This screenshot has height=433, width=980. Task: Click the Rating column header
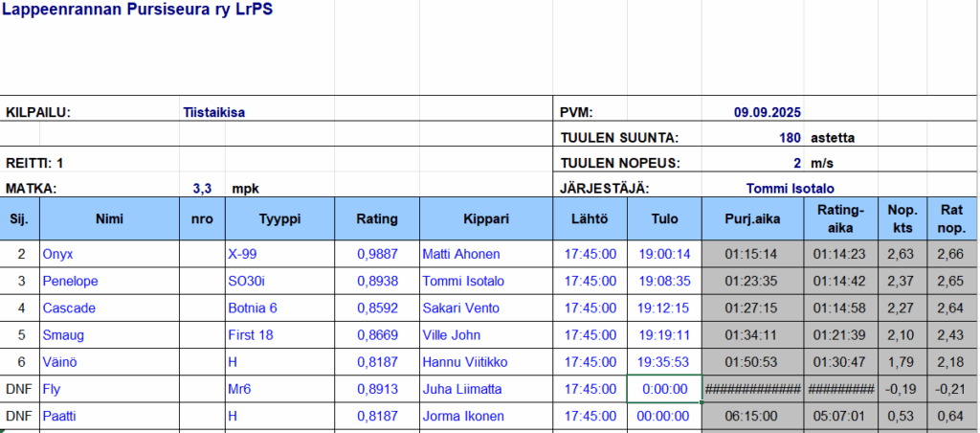[x=377, y=218]
